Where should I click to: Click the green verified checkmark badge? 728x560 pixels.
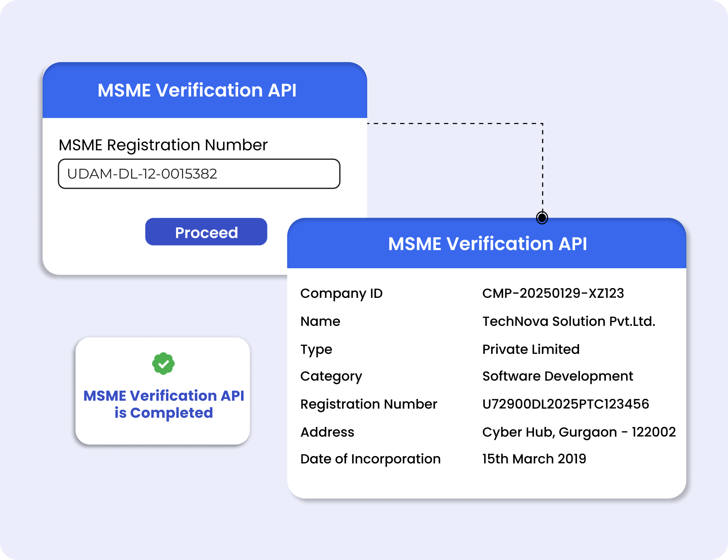[163, 364]
